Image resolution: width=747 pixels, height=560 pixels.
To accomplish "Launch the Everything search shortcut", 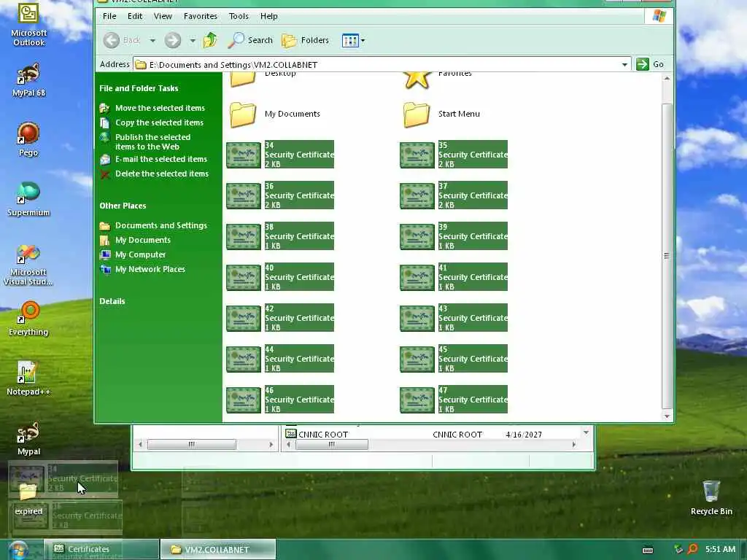I will (28, 318).
